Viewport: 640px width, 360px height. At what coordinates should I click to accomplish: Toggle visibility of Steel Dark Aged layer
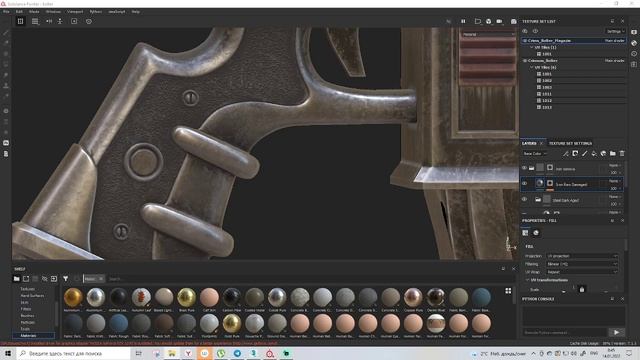coord(524,200)
